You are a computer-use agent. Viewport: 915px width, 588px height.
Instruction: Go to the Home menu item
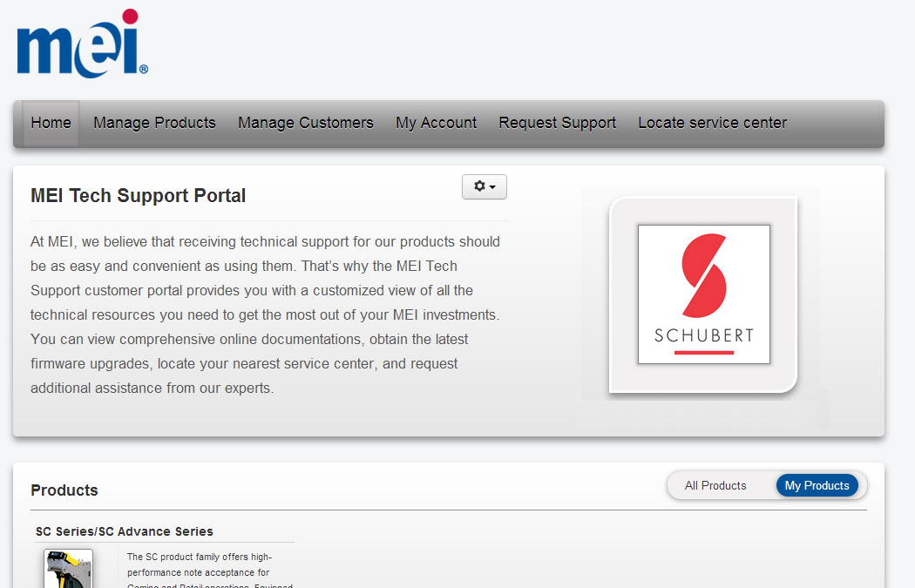pos(51,123)
